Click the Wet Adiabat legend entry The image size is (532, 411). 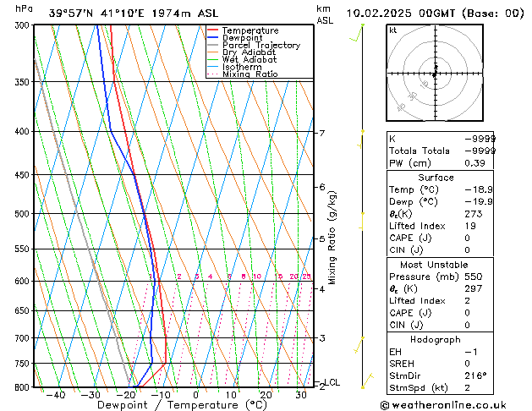click(242, 59)
